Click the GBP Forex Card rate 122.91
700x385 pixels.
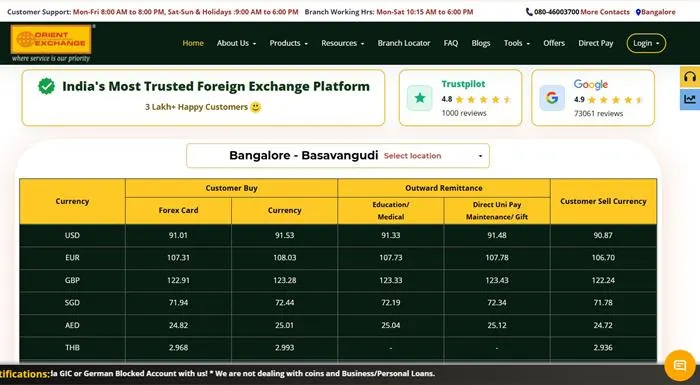point(178,280)
